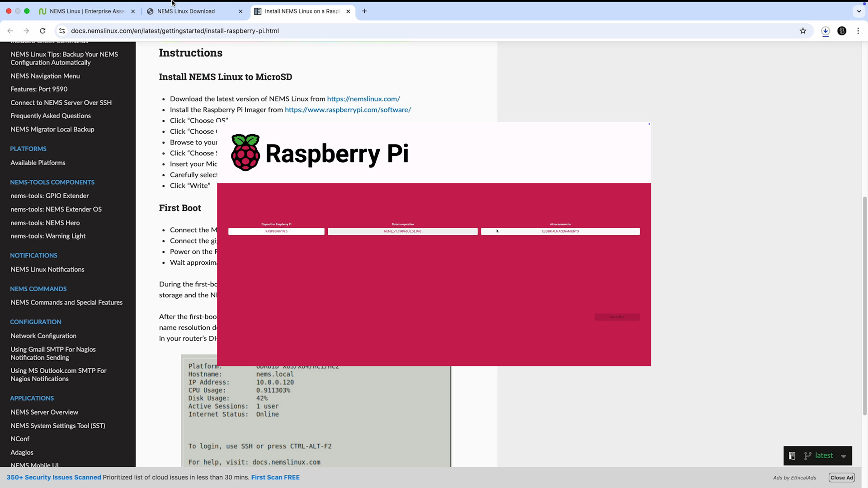Open nems-tools: NEMS Extender OS link
This screenshot has width=868, height=488.
pos(56,209)
